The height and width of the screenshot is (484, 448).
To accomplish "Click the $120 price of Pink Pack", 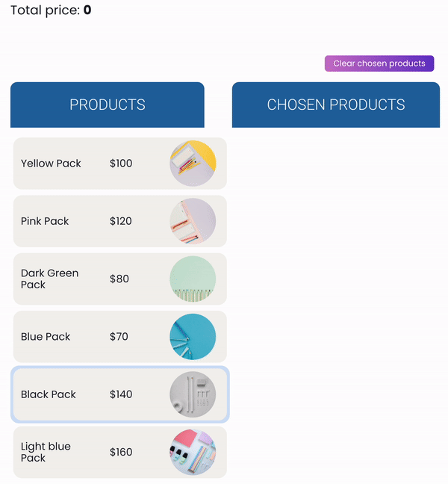I will tap(121, 221).
